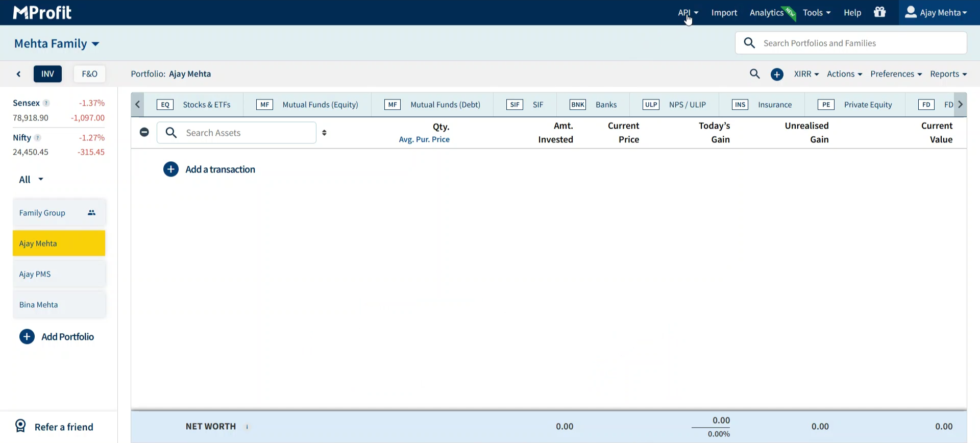980x443 pixels.
Task: Click the Refer a friend link
Action: pos(64,427)
